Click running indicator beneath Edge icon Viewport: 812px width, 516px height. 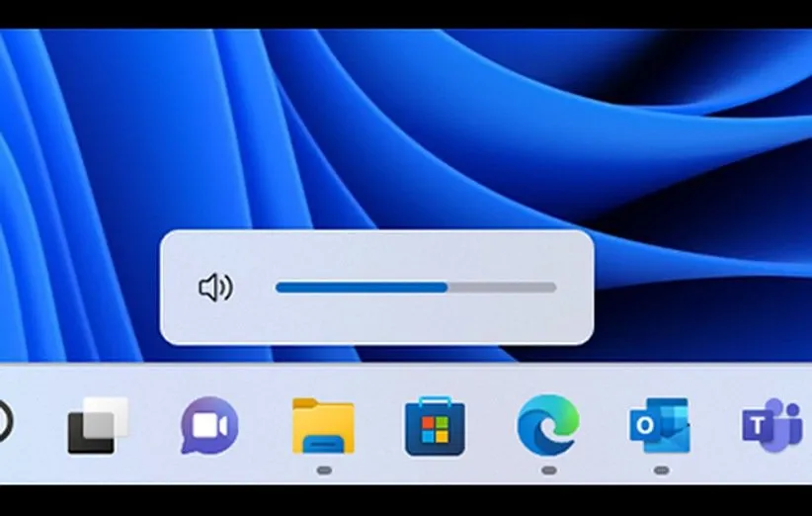coord(548,471)
